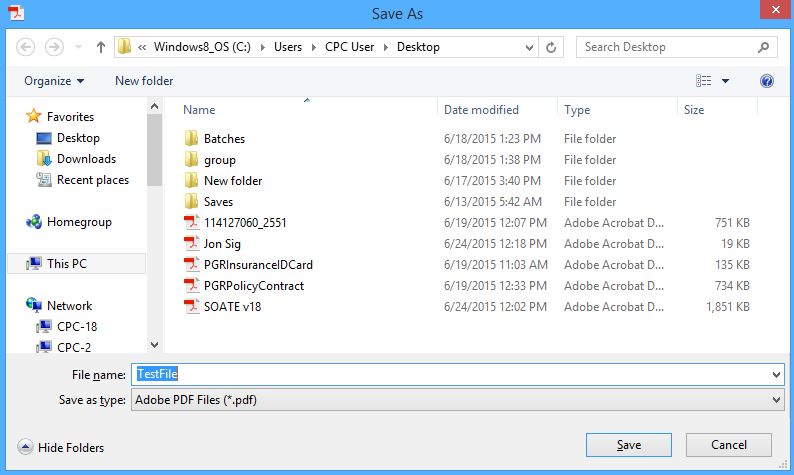Open Downloads in navigation pane

click(x=86, y=159)
